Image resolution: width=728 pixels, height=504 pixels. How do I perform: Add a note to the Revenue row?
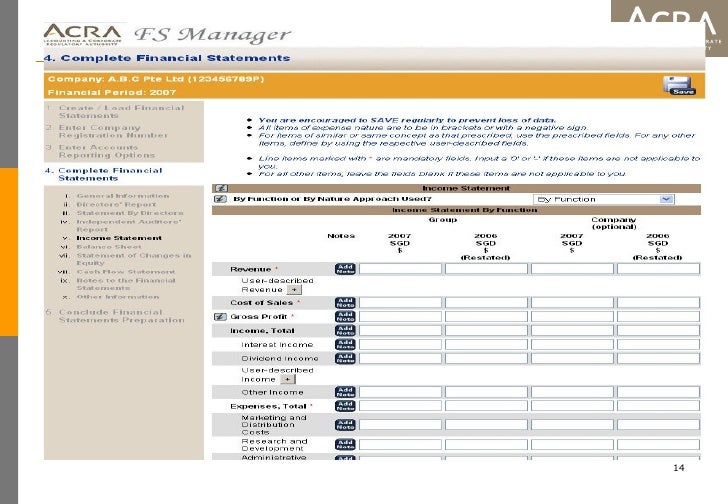coord(345,269)
